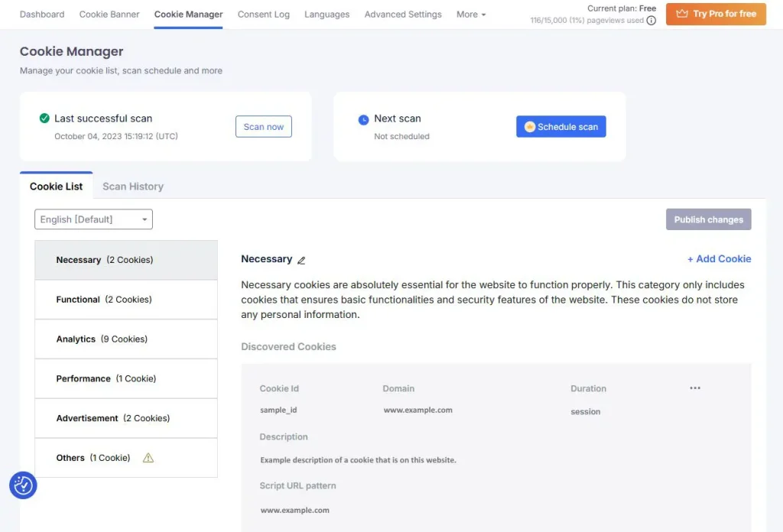This screenshot has width=783, height=532.
Task: Open the CookieYes widget in the bottom corner
Action: (x=22, y=485)
